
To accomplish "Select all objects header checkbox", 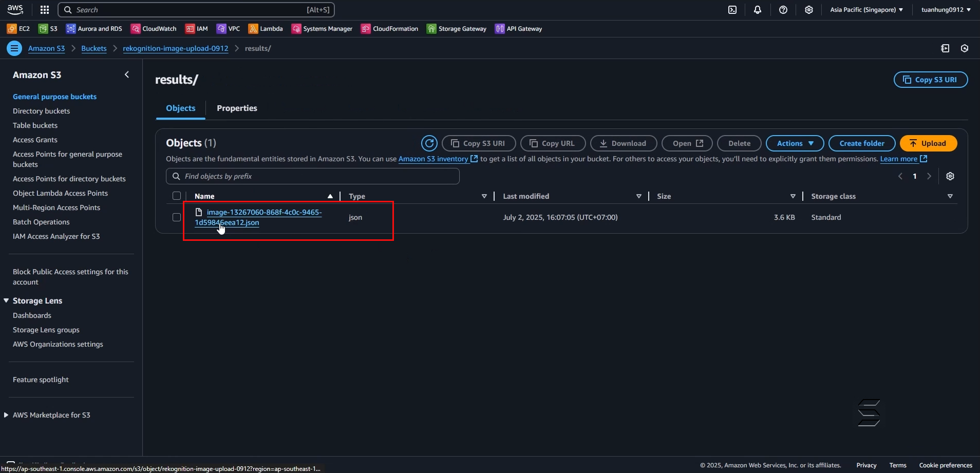I will 177,196.
